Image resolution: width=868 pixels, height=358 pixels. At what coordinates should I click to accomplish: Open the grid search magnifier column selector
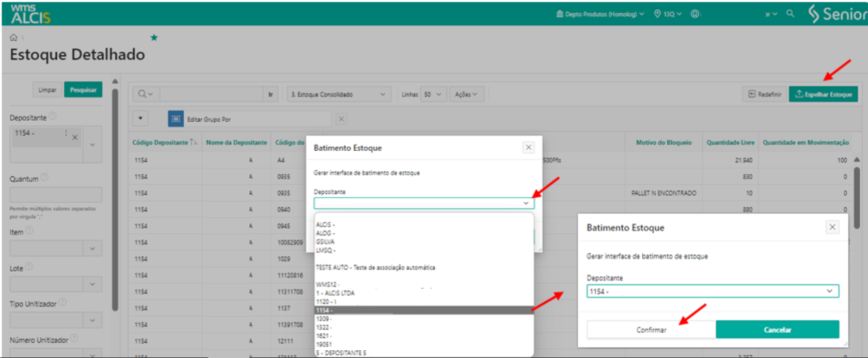coord(145,94)
